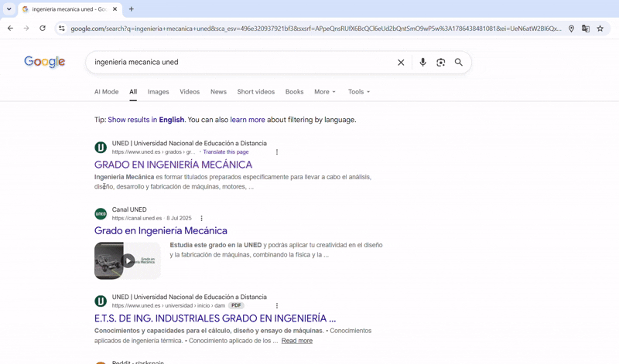
Task: Switch to Images results
Action: pyautogui.click(x=159, y=91)
